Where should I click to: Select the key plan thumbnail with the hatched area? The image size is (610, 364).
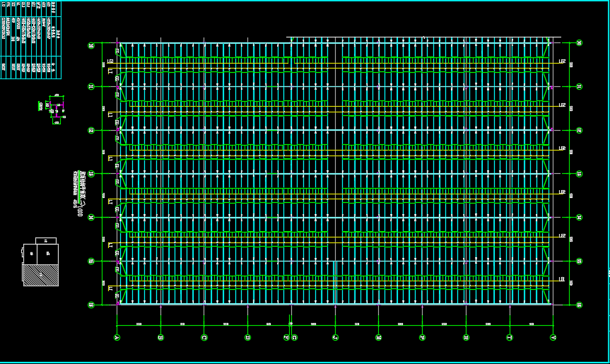[x=40, y=262]
